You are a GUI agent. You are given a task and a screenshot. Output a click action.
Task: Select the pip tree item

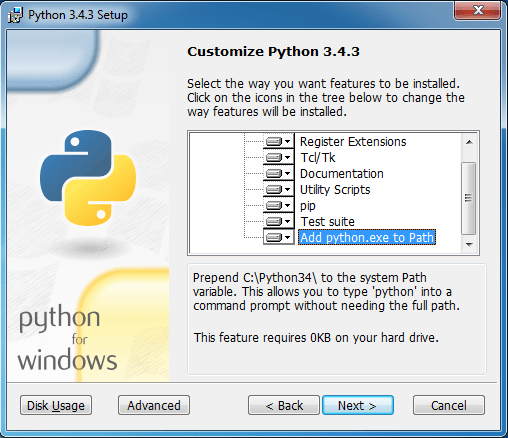(x=308, y=206)
